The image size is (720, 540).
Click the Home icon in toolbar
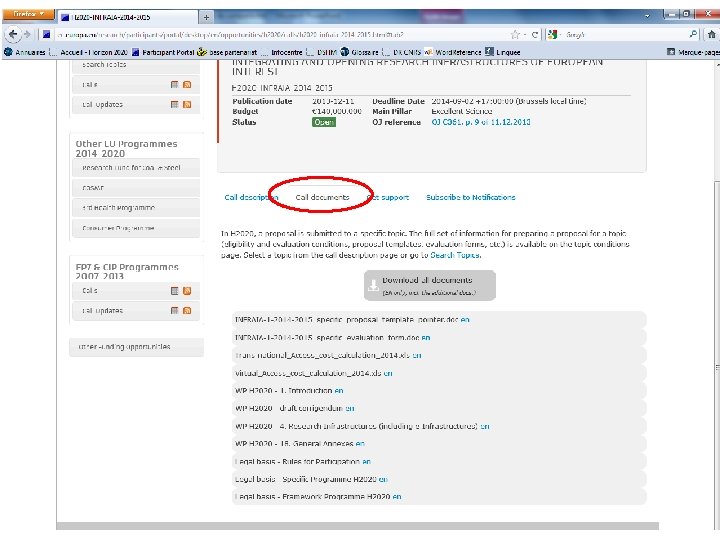pyautogui.click(x=711, y=34)
